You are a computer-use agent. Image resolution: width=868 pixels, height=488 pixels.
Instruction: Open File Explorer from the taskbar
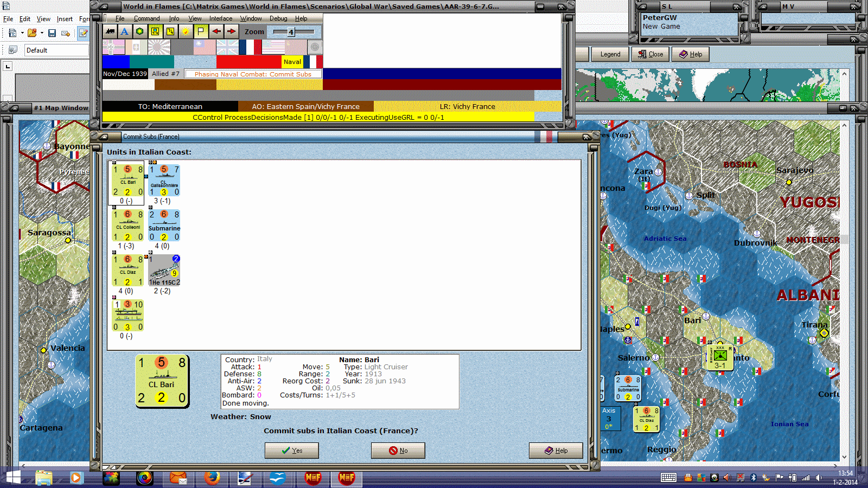pos(44,478)
